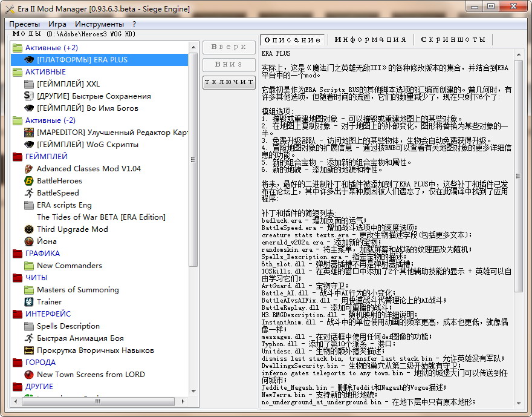Screen dimensions: 532x417
Task: Click the Era II Mod Manager title icon
Action: tap(10, 9)
